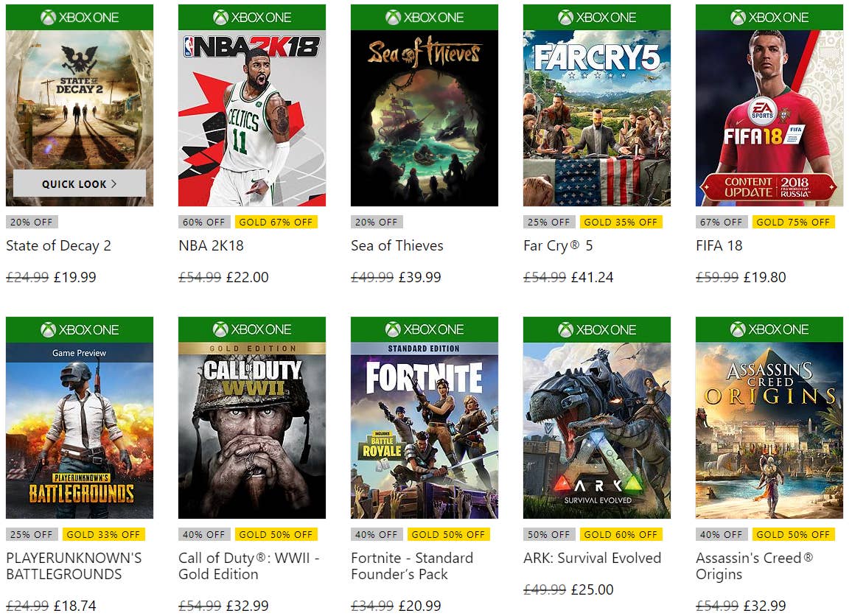Viewport: 852px width, 616px height.
Task: Select the Far Cry 5 box art
Action: click(596, 118)
